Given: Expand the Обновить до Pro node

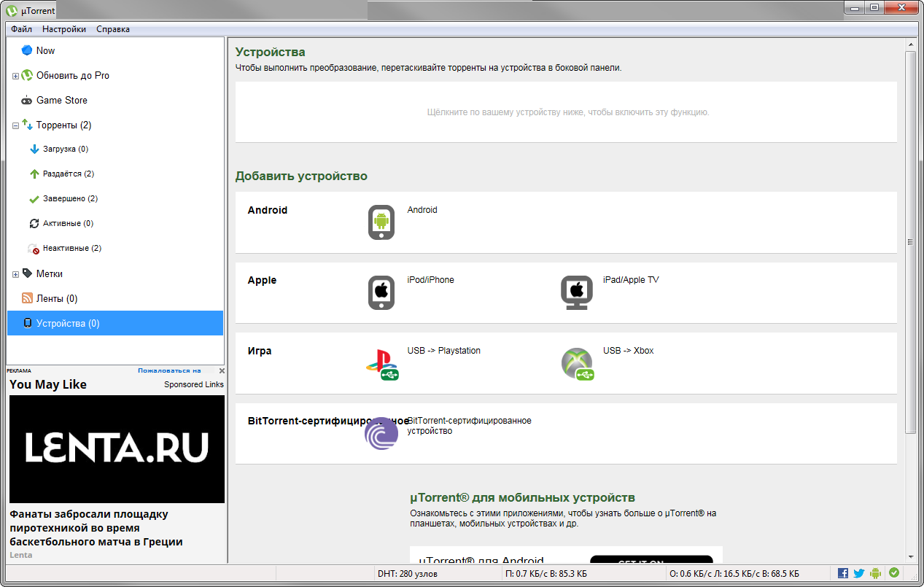Looking at the screenshot, I should [15, 76].
